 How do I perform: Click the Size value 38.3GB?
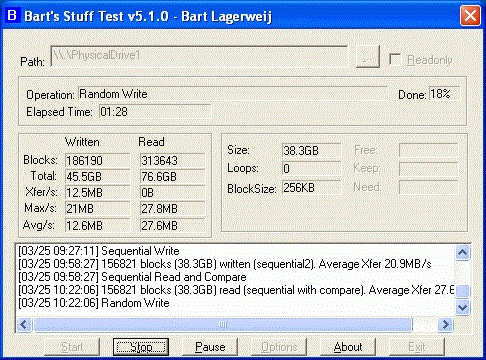tap(311, 150)
